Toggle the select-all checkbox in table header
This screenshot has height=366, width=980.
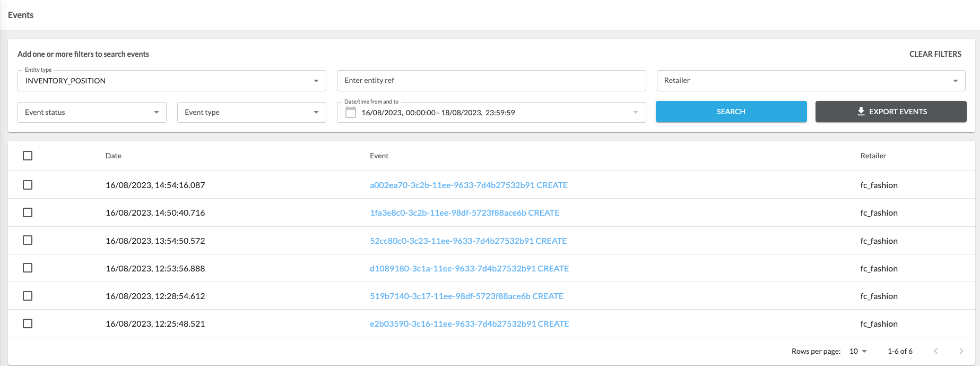tap(28, 156)
